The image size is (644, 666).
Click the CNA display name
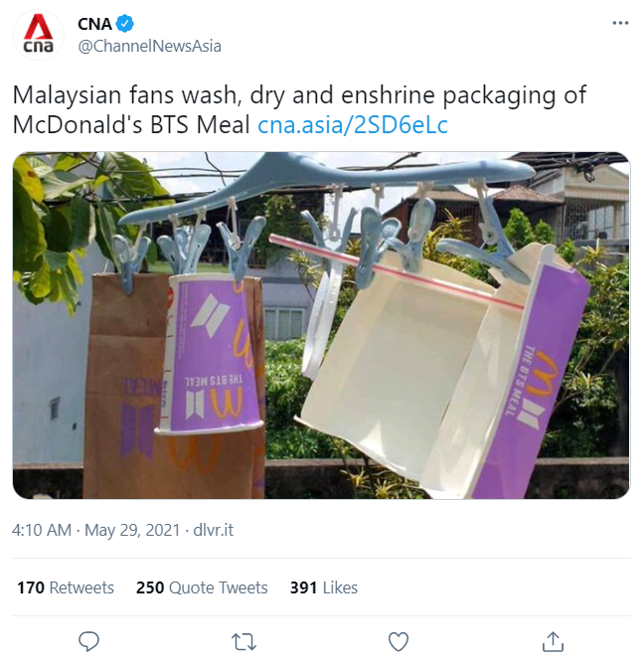pos(94,24)
